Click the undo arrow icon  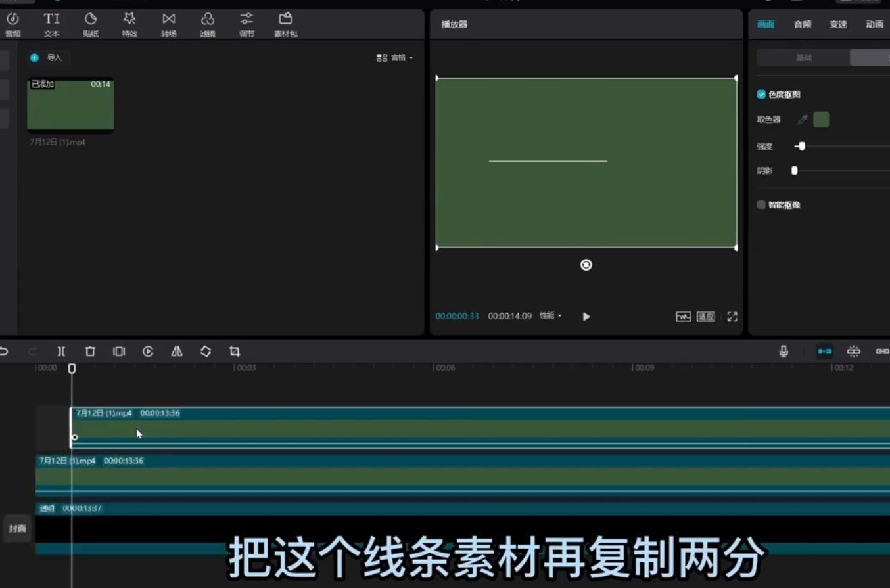click(4, 351)
